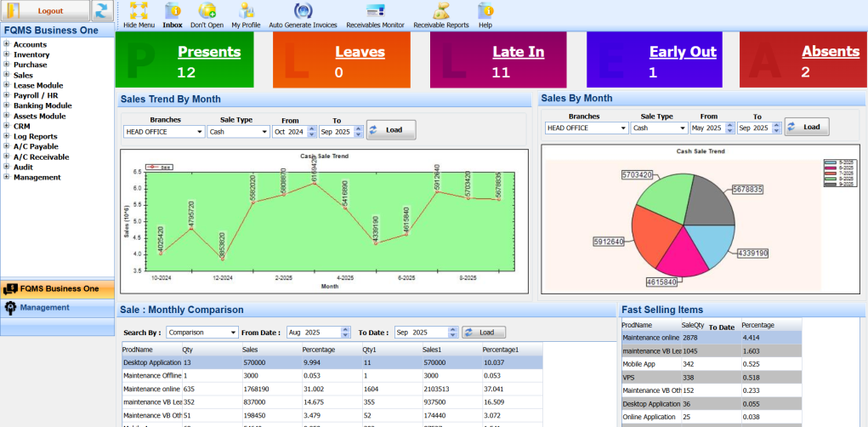The image size is (868, 427).
Task: Expand the Accounts tree node
Action: pyautogui.click(x=7, y=44)
